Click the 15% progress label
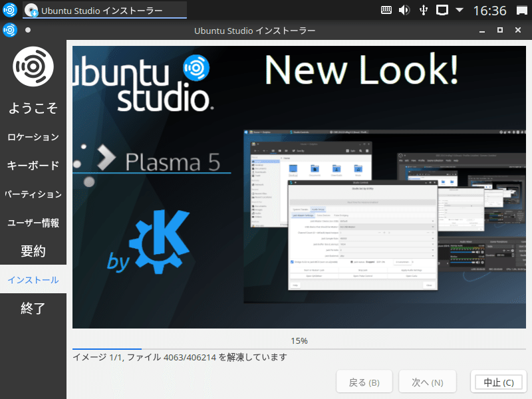The height and width of the screenshot is (399, 532). pyautogui.click(x=299, y=341)
